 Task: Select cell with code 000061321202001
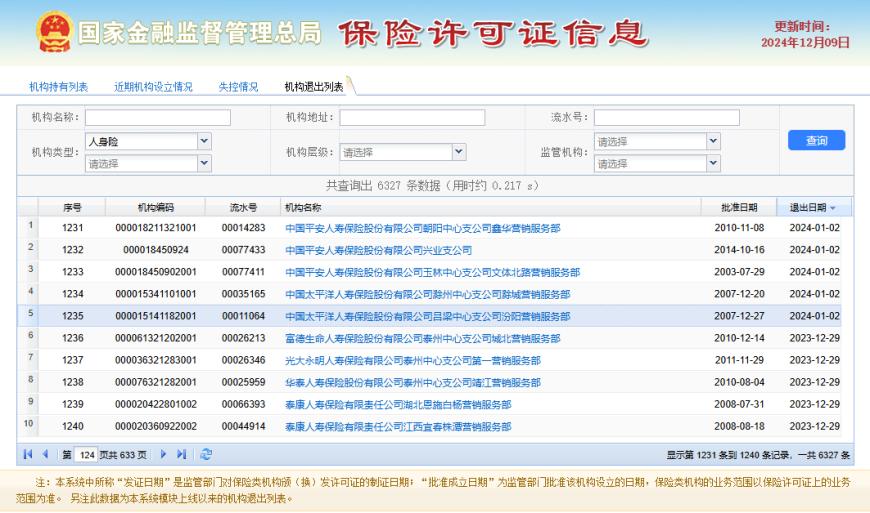coord(156,338)
